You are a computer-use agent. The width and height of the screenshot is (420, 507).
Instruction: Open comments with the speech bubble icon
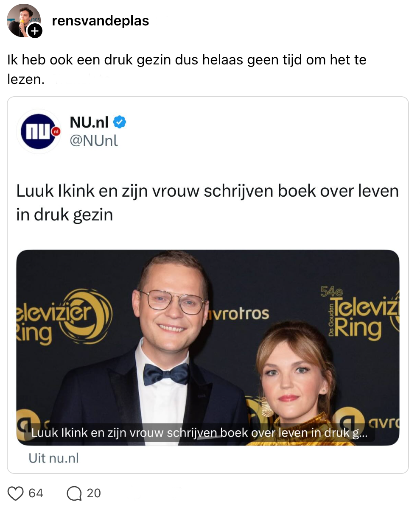pyautogui.click(x=74, y=493)
